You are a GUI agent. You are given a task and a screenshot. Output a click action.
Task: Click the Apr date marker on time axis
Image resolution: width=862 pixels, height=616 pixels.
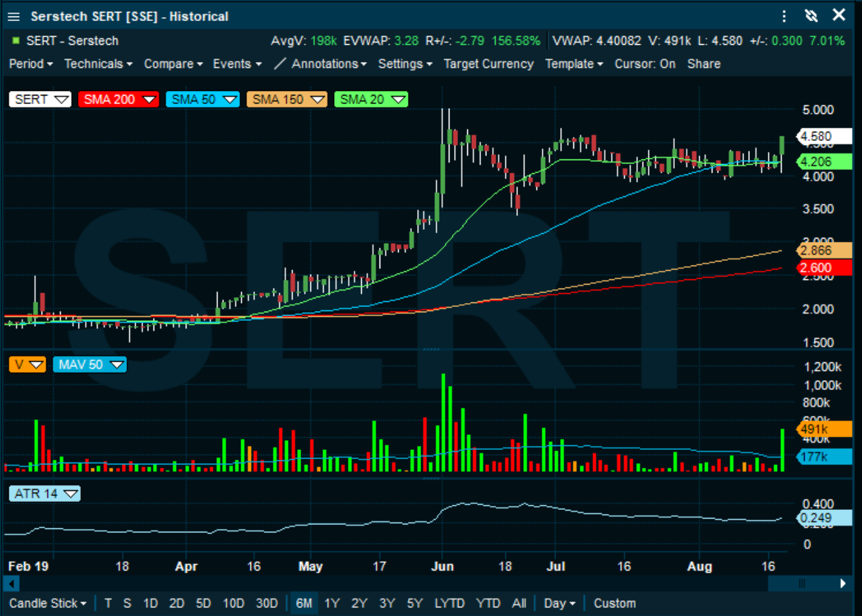click(x=187, y=567)
